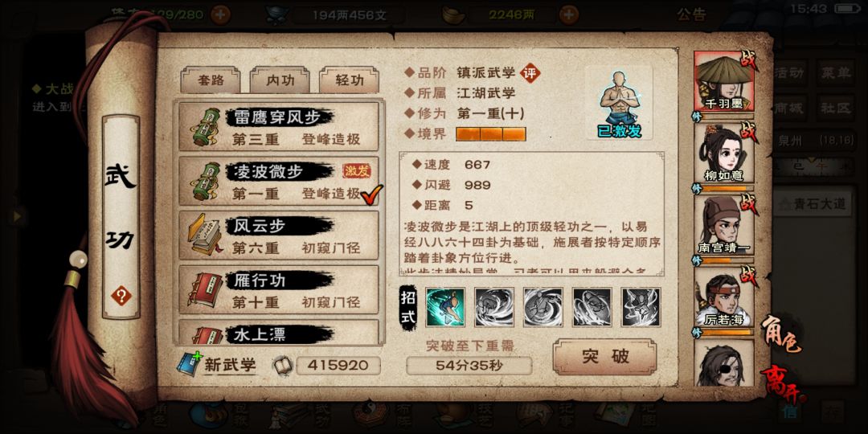This screenshot has width=868, height=434.
Task: Select 柳如意 character portrait
Action: click(x=723, y=153)
